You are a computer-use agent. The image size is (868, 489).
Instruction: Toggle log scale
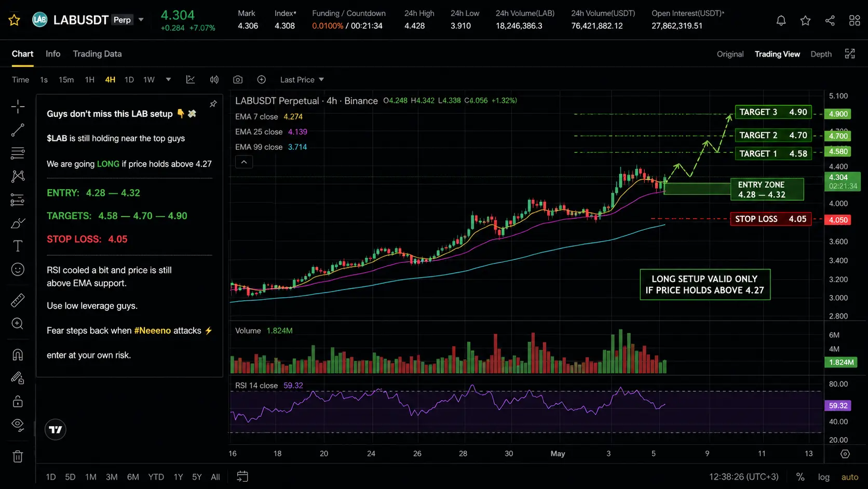pos(824,477)
